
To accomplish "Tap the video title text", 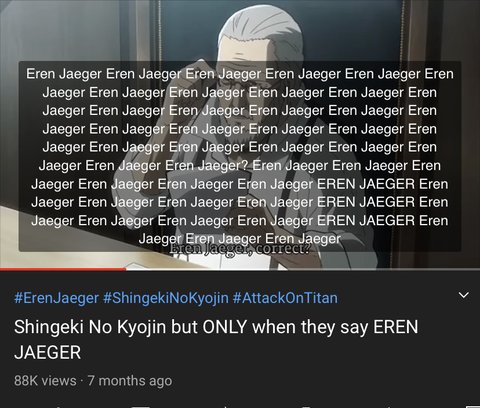I will [216, 339].
